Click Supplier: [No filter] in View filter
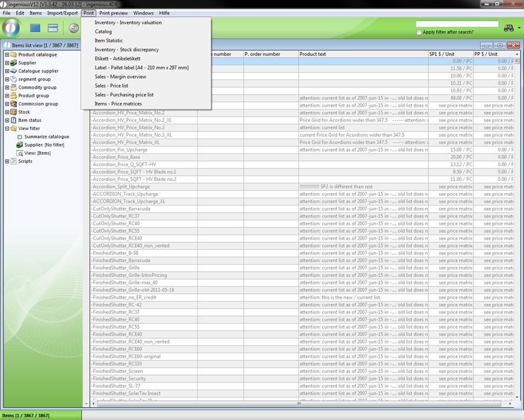This screenshot has height=420, width=524. tap(44, 145)
